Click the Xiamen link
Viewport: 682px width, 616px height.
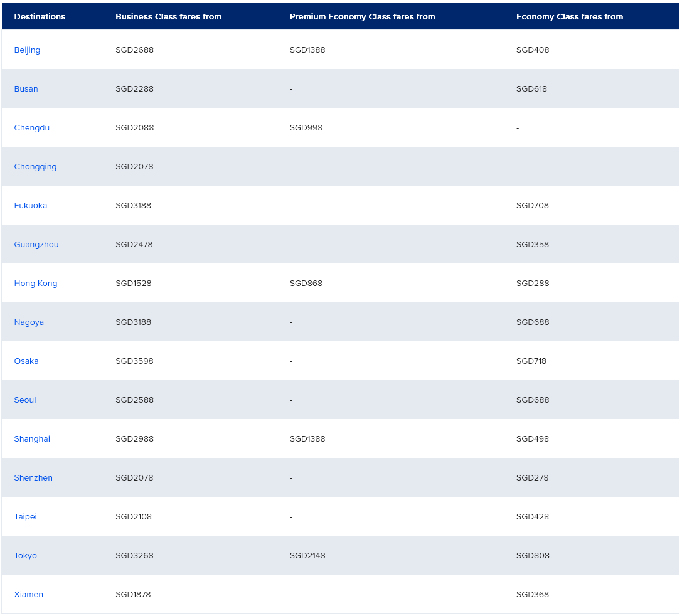(x=28, y=595)
